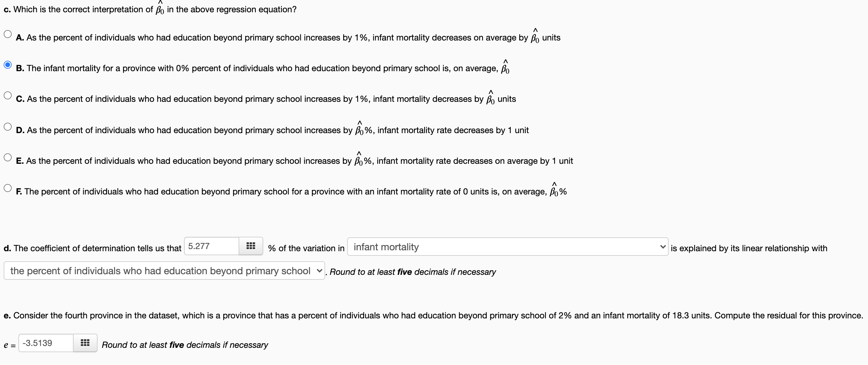Expand the chevron on the primary school selector
This screenshot has width=868, height=365.
point(319,271)
